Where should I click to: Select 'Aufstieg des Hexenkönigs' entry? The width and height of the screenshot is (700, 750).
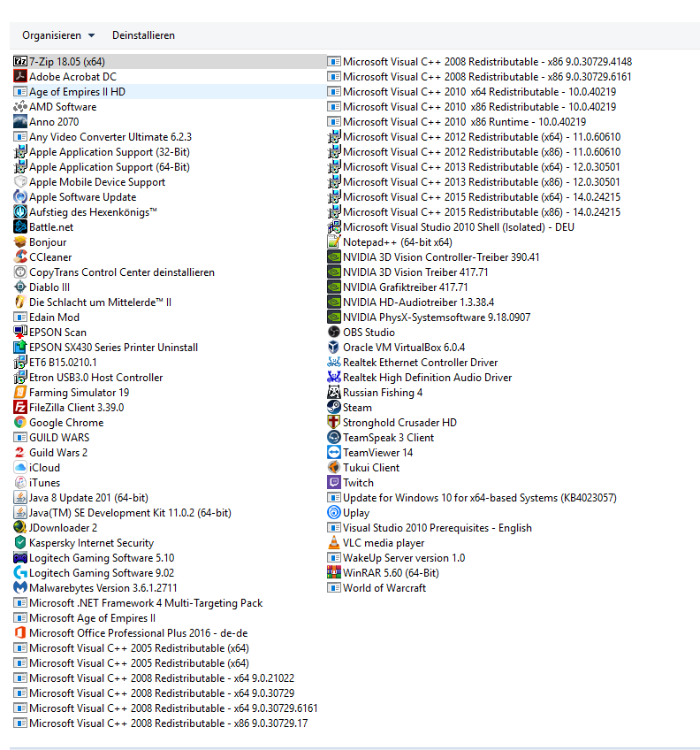(x=86, y=212)
